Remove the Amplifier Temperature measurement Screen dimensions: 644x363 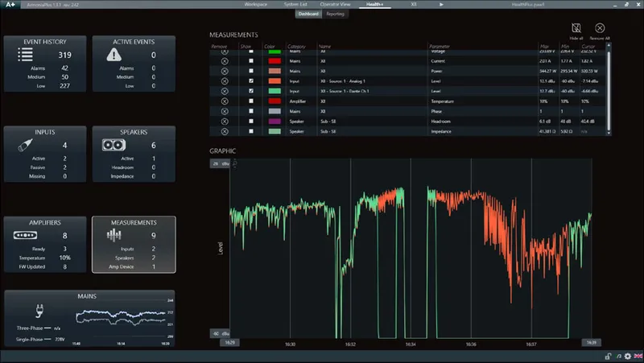[225, 101]
